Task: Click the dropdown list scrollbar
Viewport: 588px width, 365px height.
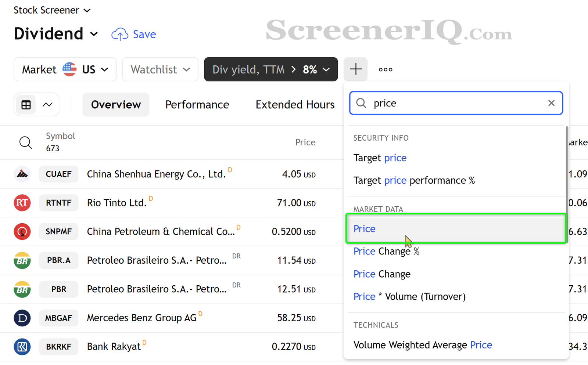Action: tap(567, 184)
